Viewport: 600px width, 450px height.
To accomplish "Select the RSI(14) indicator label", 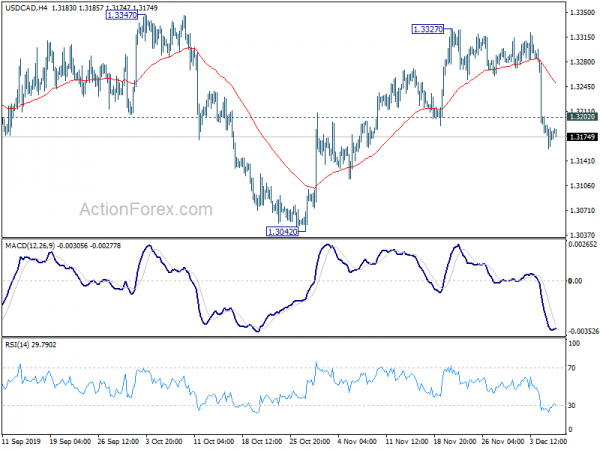I will coord(17,345).
